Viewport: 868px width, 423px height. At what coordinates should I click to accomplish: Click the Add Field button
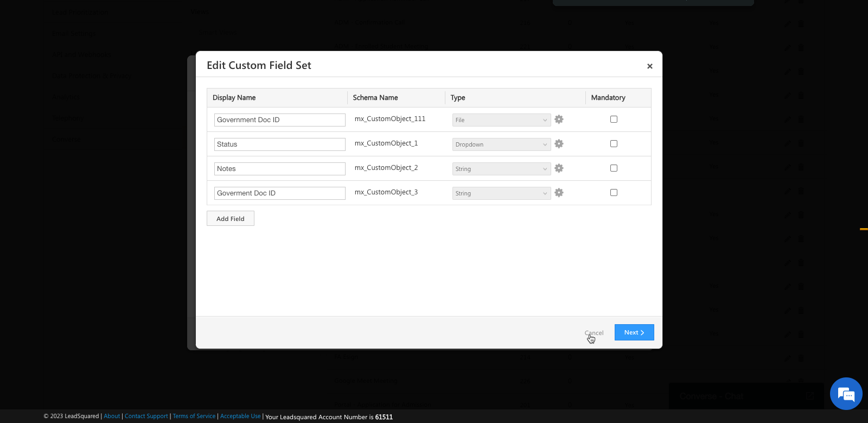click(231, 219)
